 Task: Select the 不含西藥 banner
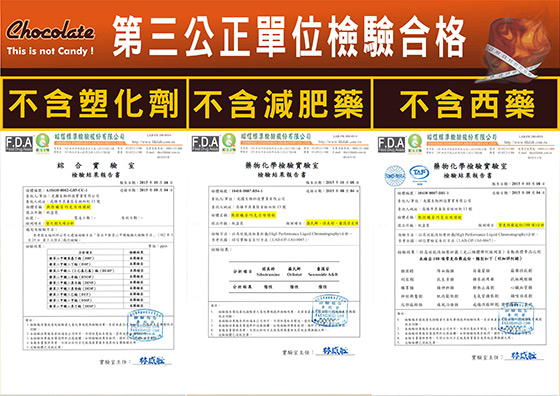click(x=466, y=104)
